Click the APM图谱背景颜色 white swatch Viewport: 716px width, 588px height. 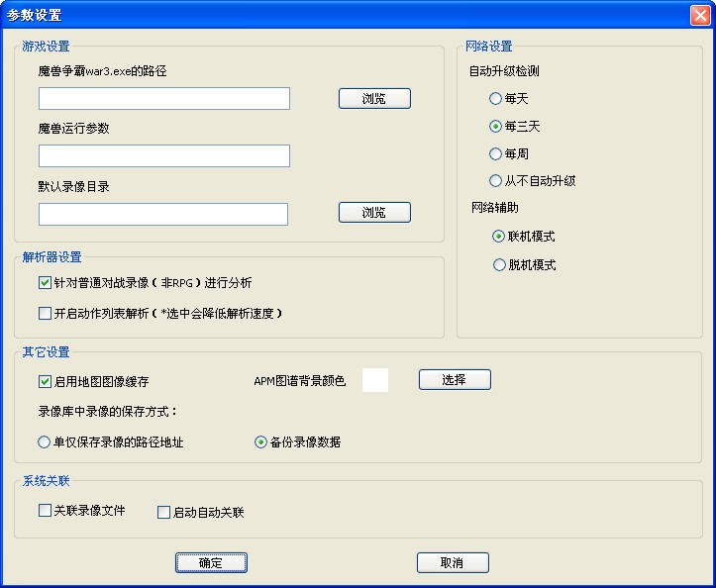point(375,380)
